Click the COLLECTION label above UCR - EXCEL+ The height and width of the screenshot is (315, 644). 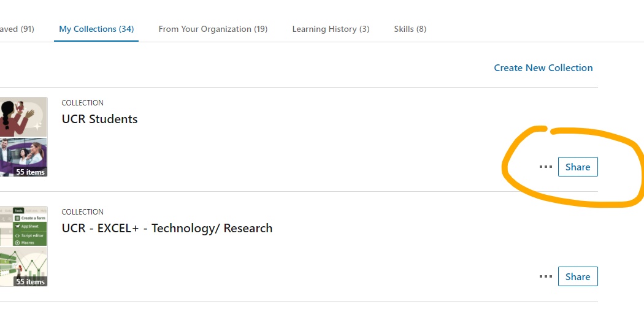pyautogui.click(x=82, y=212)
